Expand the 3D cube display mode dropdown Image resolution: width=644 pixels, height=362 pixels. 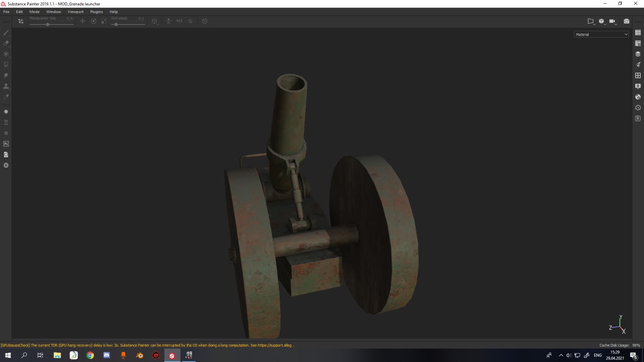[x=602, y=21]
